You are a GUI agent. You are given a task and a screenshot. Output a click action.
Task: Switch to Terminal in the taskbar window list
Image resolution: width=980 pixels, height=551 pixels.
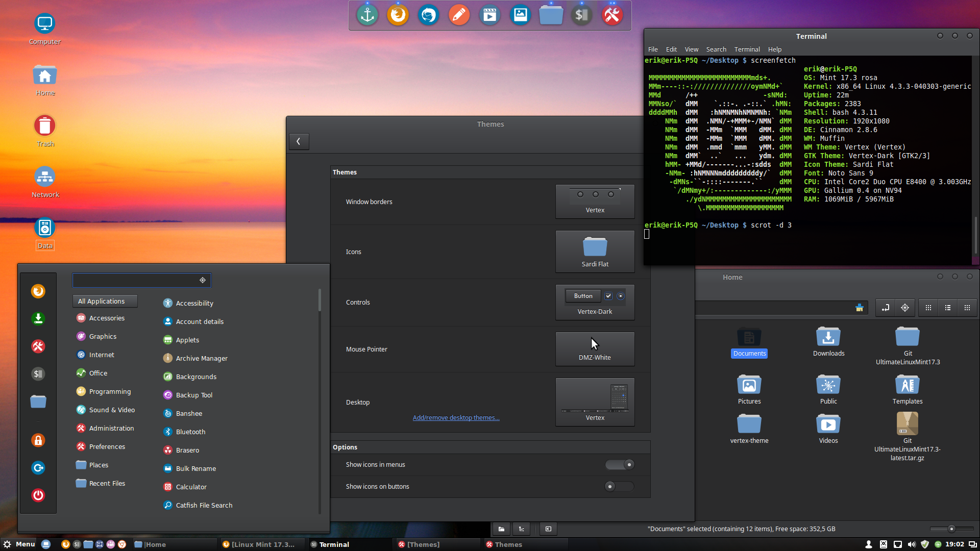coord(351,544)
